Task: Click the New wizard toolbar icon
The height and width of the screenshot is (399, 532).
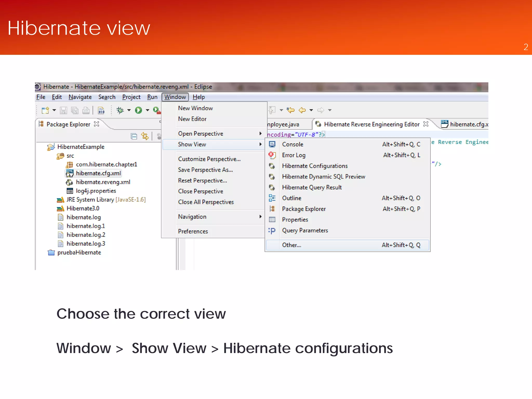Action: click(45, 110)
